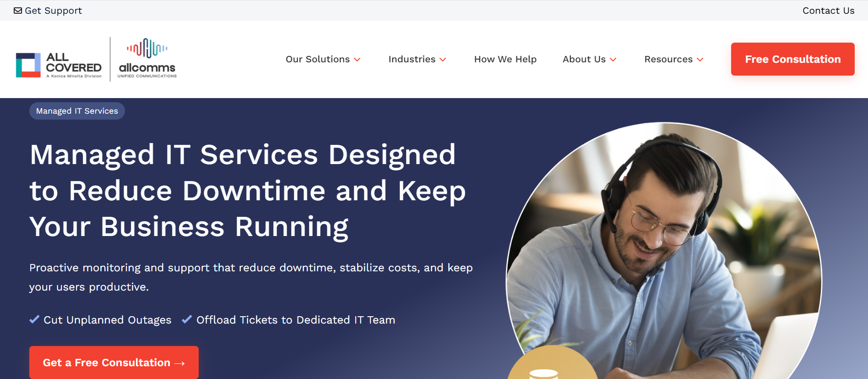Click the Free Consultation header button
This screenshot has height=379, width=868.
pyautogui.click(x=792, y=59)
